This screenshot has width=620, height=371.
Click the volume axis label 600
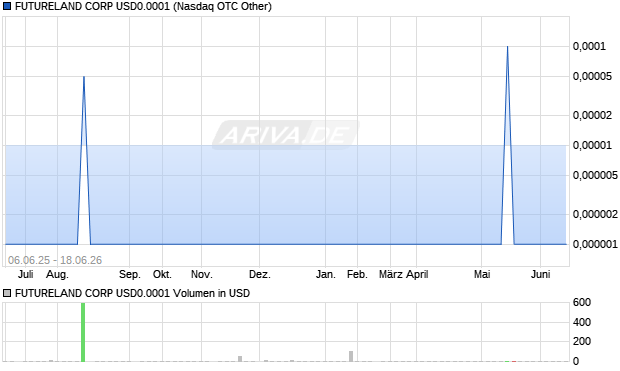[x=582, y=303]
